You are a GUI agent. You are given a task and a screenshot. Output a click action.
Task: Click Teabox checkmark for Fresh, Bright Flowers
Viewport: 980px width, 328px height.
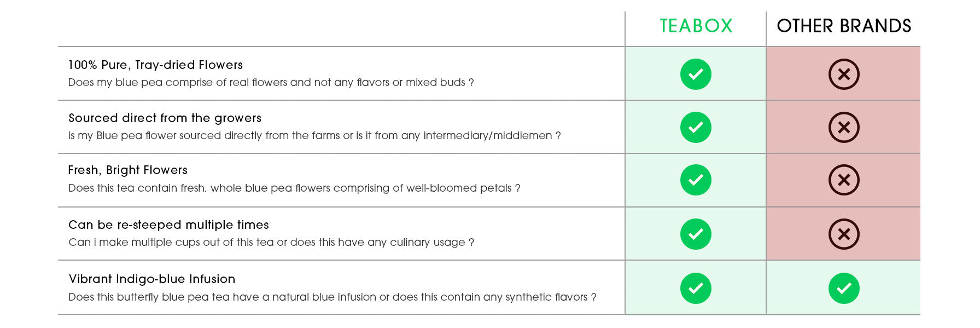pyautogui.click(x=696, y=180)
